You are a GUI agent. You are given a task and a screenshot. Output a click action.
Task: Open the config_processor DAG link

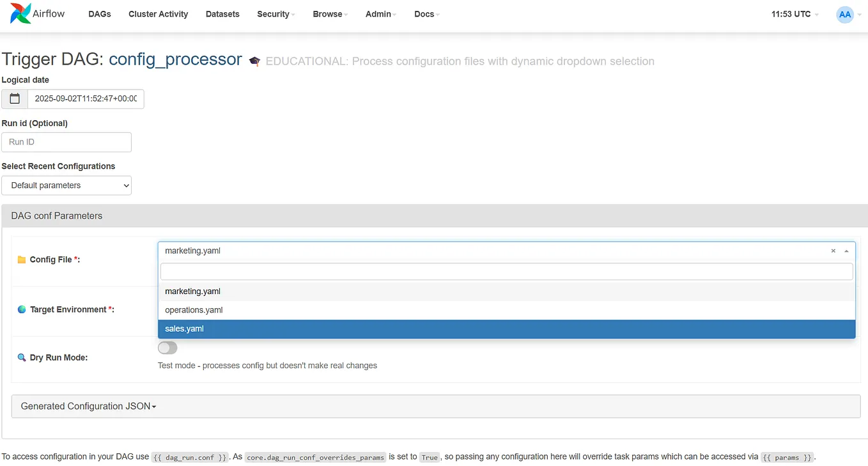coord(175,59)
